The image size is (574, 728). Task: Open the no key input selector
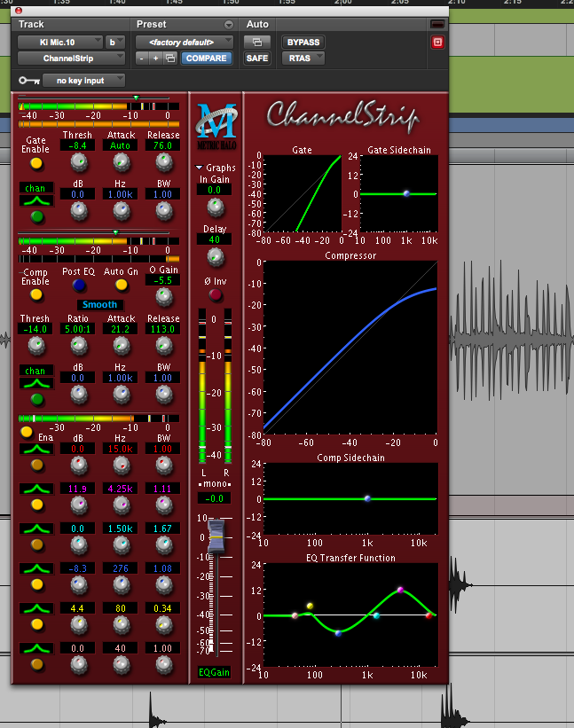(83, 81)
